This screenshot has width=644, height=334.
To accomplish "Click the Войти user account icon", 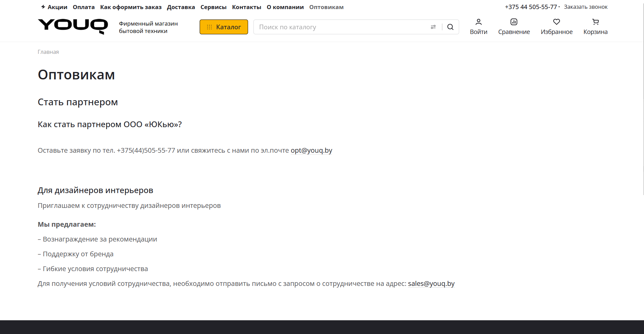I will [479, 22].
